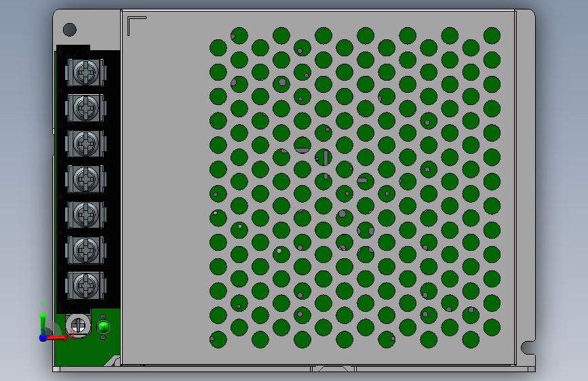Select the dark mounting hole in the chassis corner

tap(70, 30)
